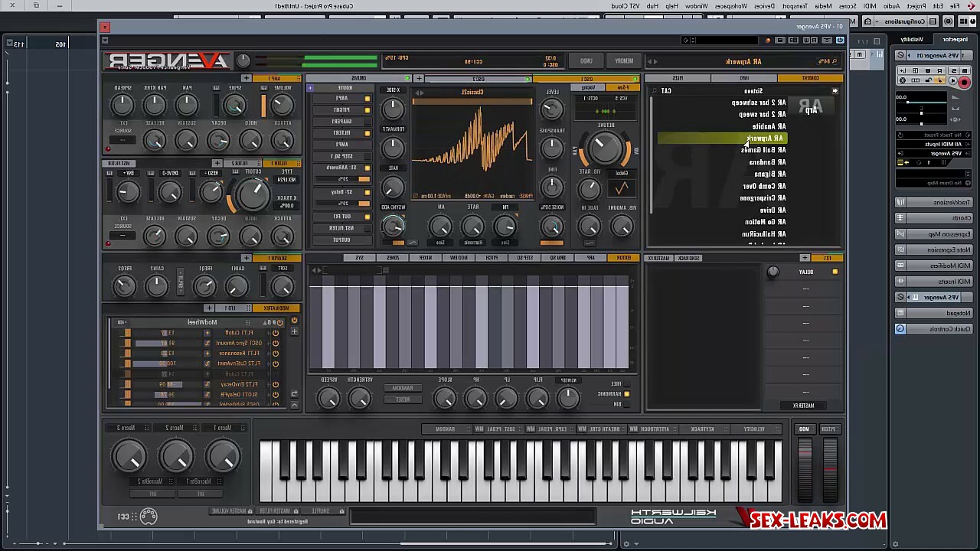Click the plus icon beside the FILTER2 tab
Screen dimensions: 980x551
pyautogui.click(x=217, y=163)
